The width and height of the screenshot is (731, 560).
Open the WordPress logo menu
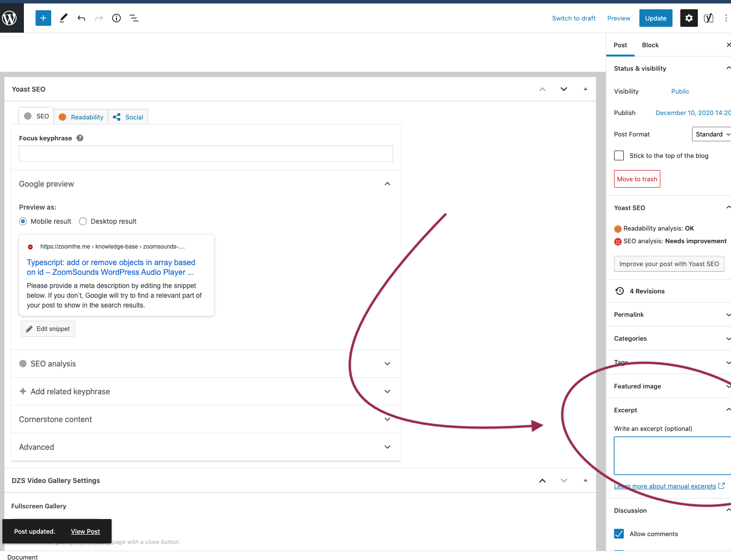pyautogui.click(x=10, y=18)
